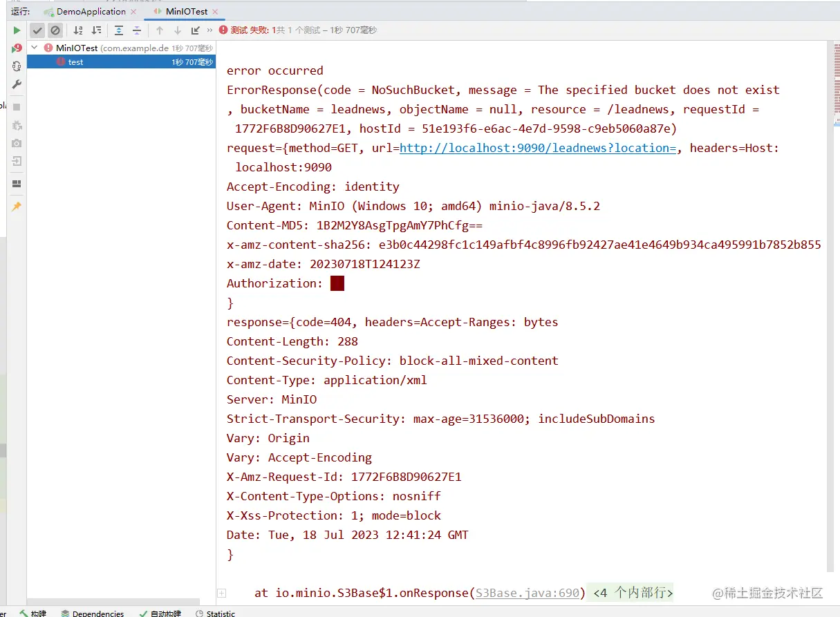
Task: Close the MinIOTest tab
Action: 216,12
